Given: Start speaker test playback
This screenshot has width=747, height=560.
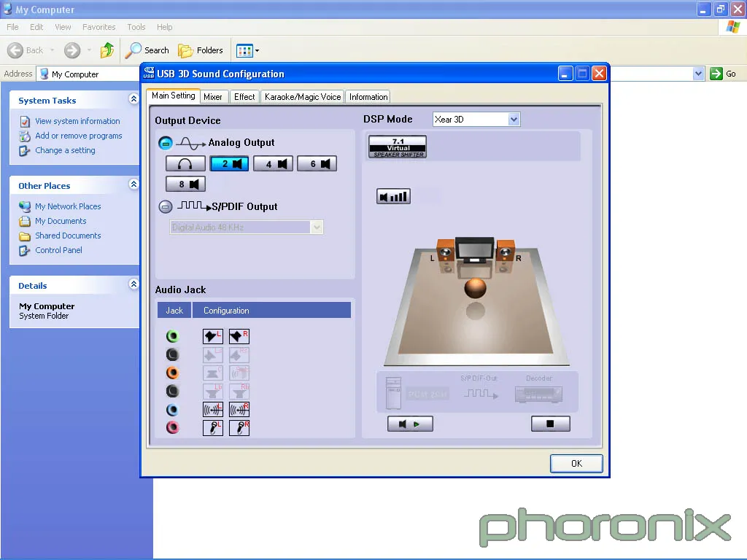Looking at the screenshot, I should click(410, 424).
